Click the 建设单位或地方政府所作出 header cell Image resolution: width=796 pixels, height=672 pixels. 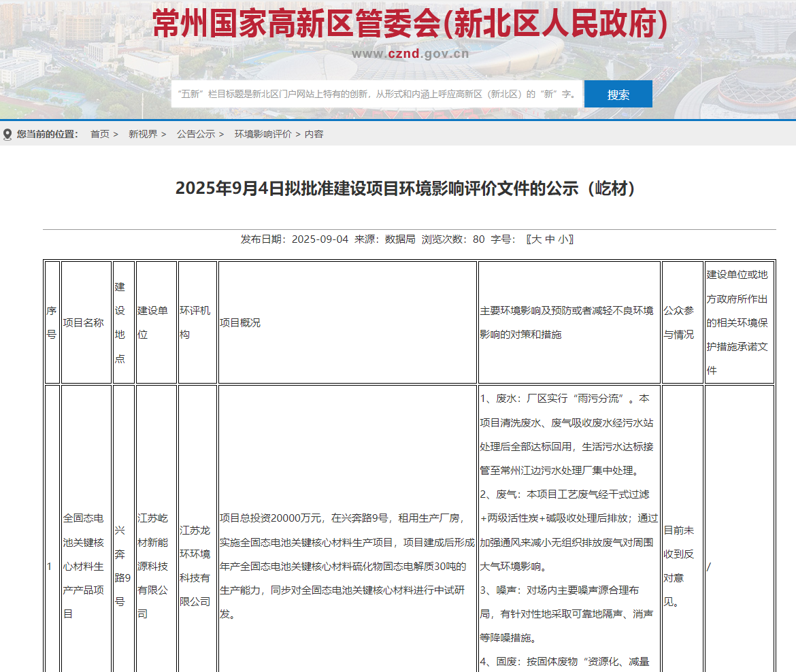tap(739, 322)
